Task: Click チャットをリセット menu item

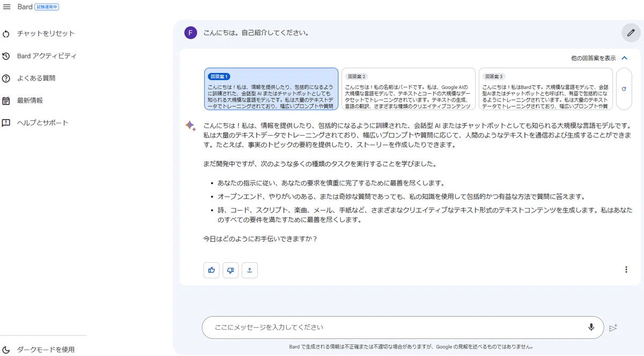Action: click(46, 34)
